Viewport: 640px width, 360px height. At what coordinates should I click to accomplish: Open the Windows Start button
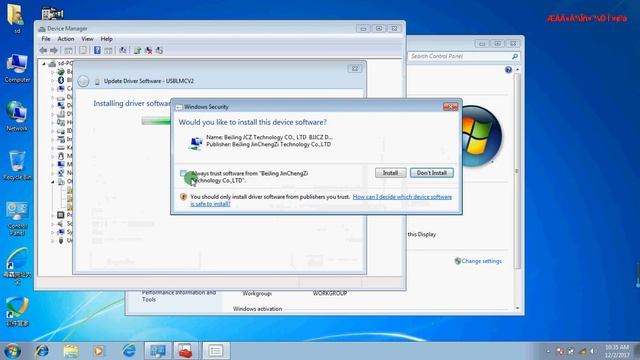click(12, 351)
